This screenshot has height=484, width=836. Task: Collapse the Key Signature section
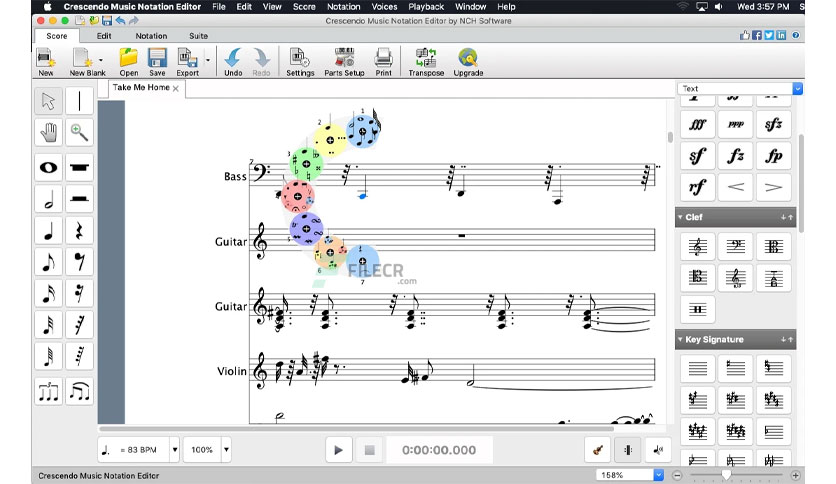pyautogui.click(x=680, y=340)
